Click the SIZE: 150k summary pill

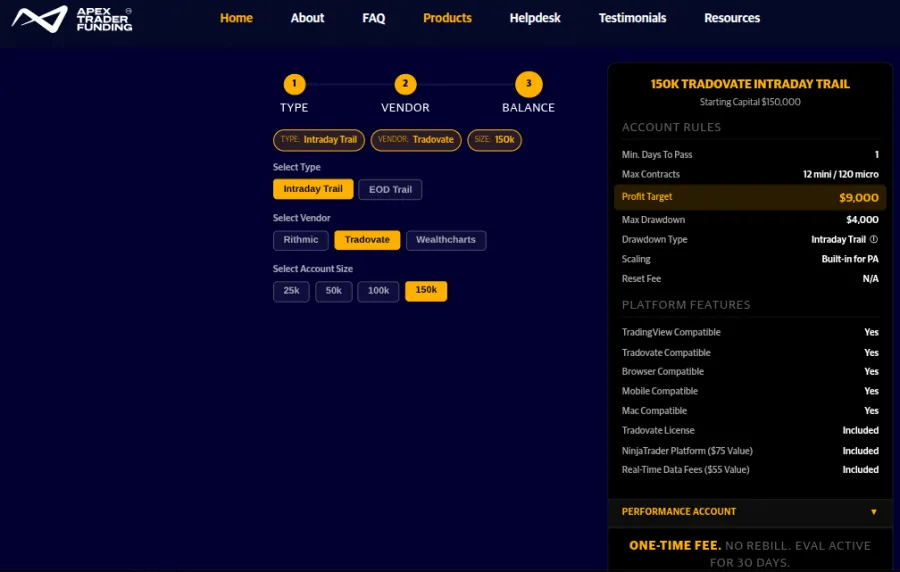click(494, 140)
